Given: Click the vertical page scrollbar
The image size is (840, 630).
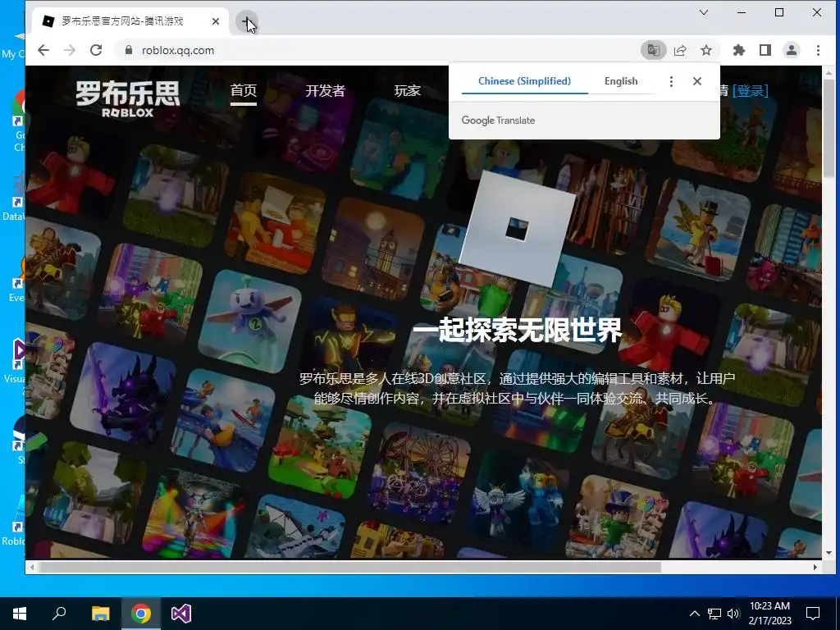Looking at the screenshot, I should click(x=829, y=129).
